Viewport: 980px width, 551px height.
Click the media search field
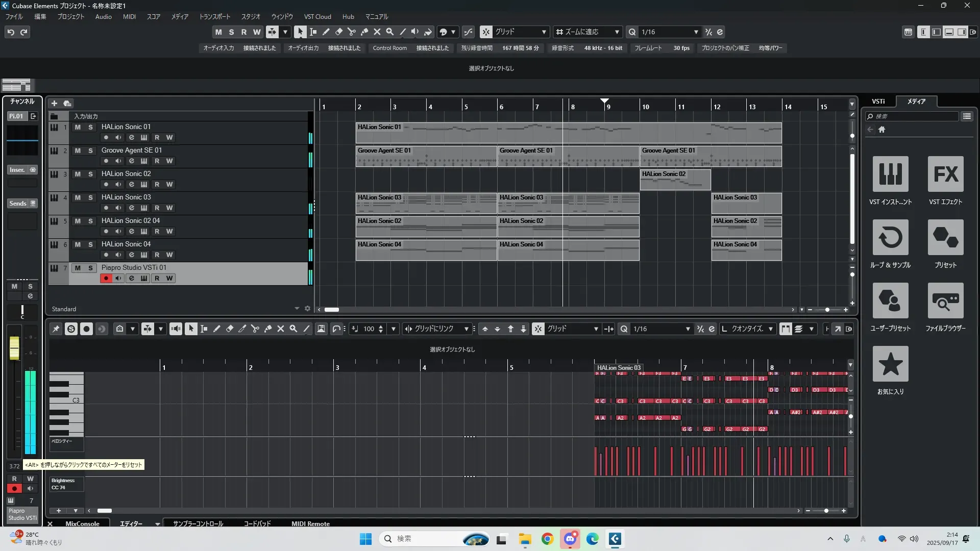[x=914, y=116]
